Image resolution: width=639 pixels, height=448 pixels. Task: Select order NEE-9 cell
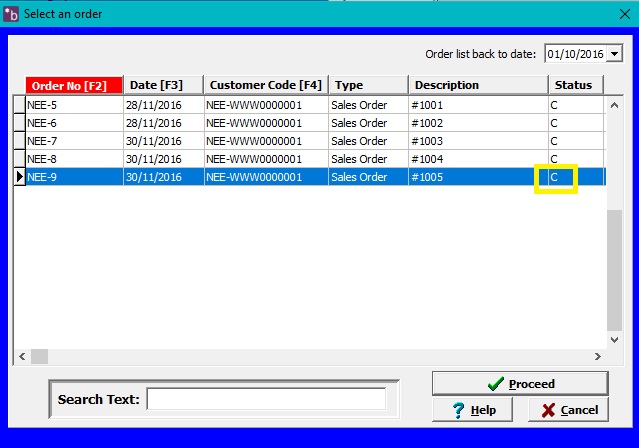(x=74, y=177)
